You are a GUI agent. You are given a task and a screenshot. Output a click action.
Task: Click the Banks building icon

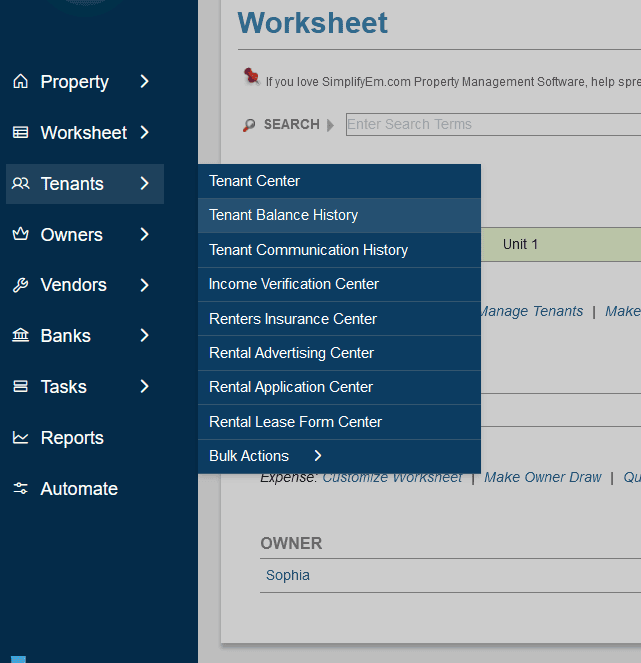tap(20, 336)
